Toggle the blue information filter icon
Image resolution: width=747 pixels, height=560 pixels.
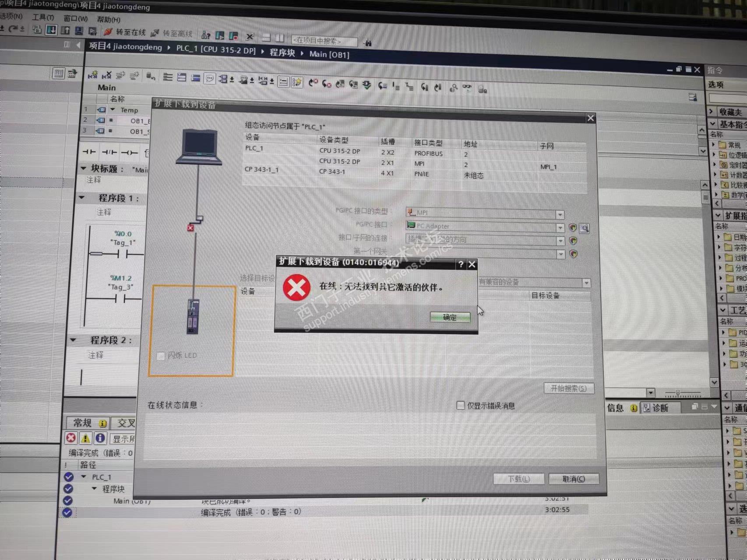tap(100, 438)
